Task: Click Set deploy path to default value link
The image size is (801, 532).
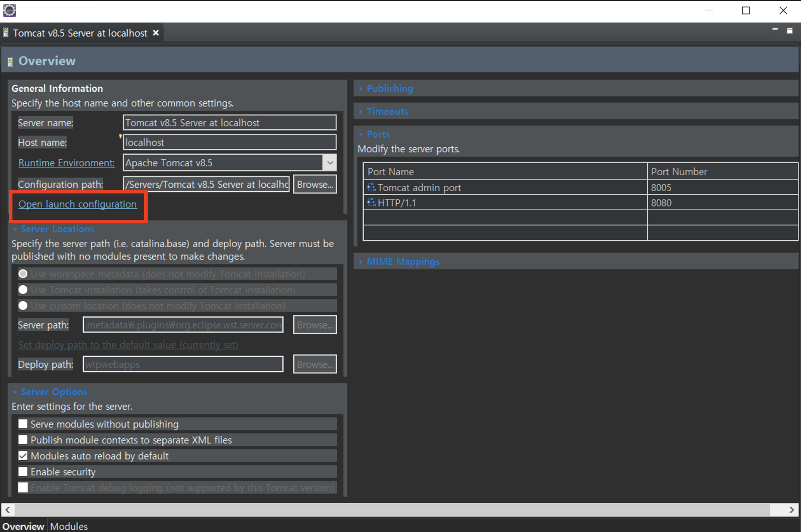Action: tap(128, 345)
